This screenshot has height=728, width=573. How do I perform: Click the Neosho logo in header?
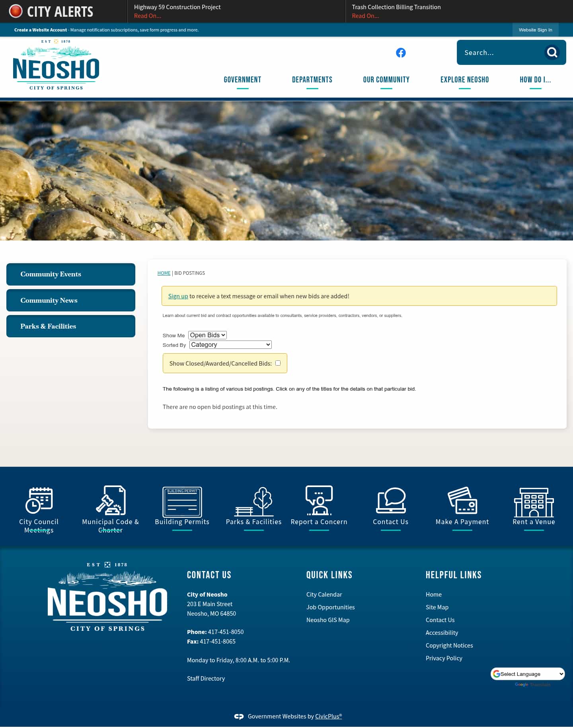click(x=56, y=65)
